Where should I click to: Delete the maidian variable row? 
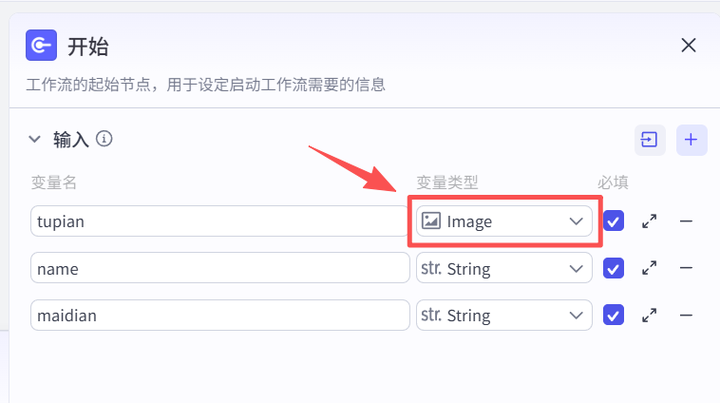(686, 315)
